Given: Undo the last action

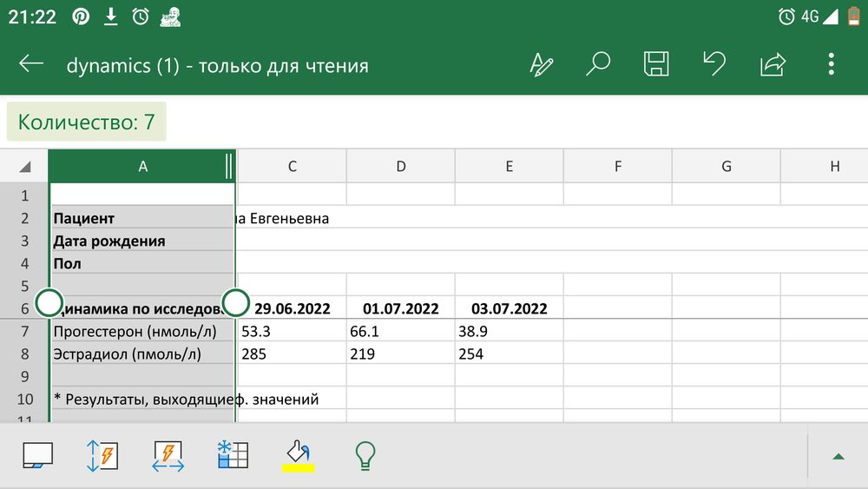Looking at the screenshot, I should pos(714,64).
